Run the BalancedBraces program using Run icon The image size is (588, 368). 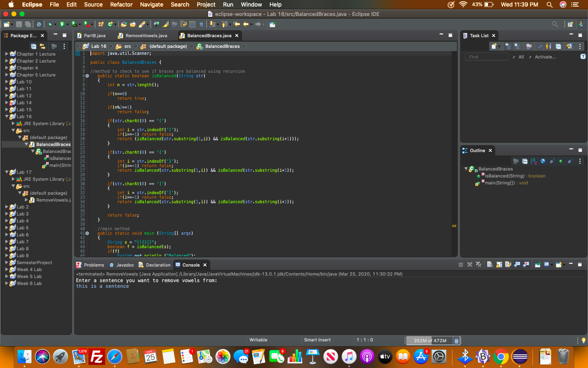pyautogui.click(x=62, y=24)
